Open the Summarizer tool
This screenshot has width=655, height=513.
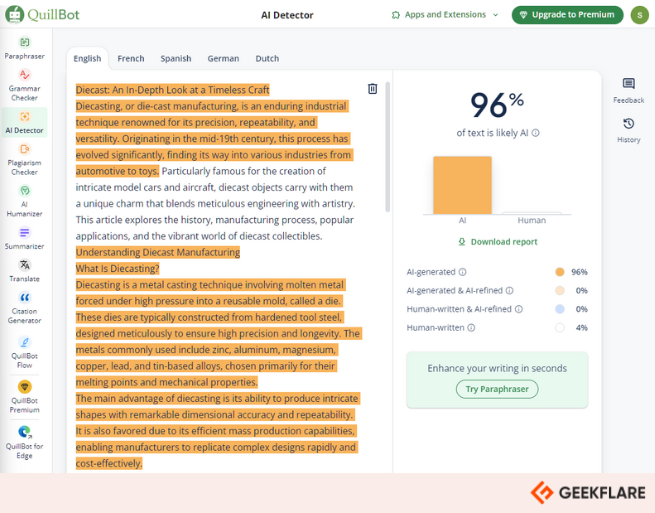click(24, 239)
